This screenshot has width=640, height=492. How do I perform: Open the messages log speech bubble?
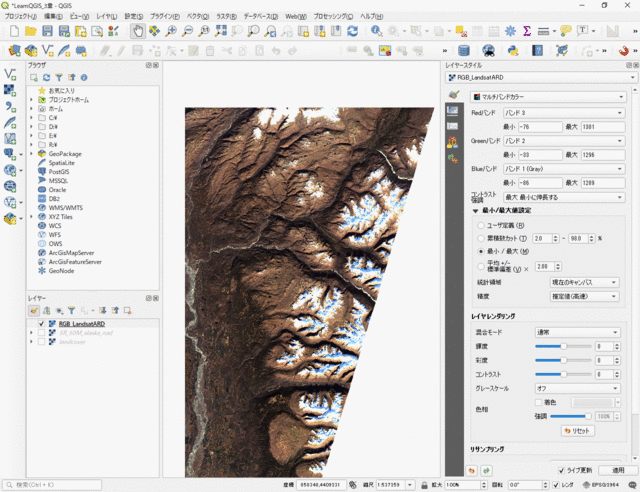pos(632,485)
